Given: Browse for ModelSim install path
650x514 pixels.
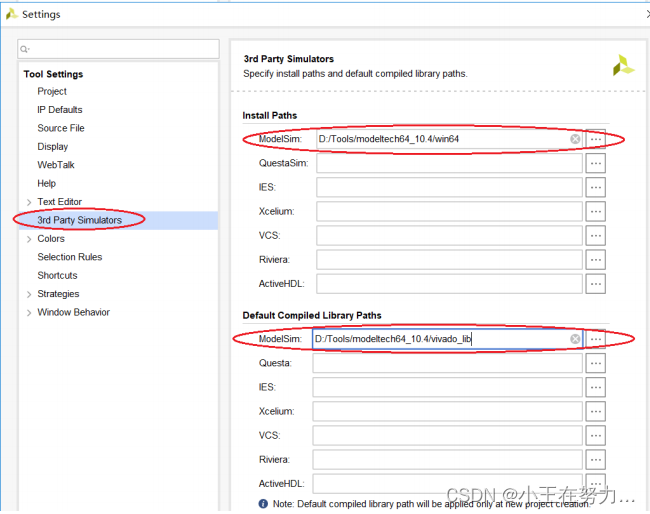Looking at the screenshot, I should [595, 139].
